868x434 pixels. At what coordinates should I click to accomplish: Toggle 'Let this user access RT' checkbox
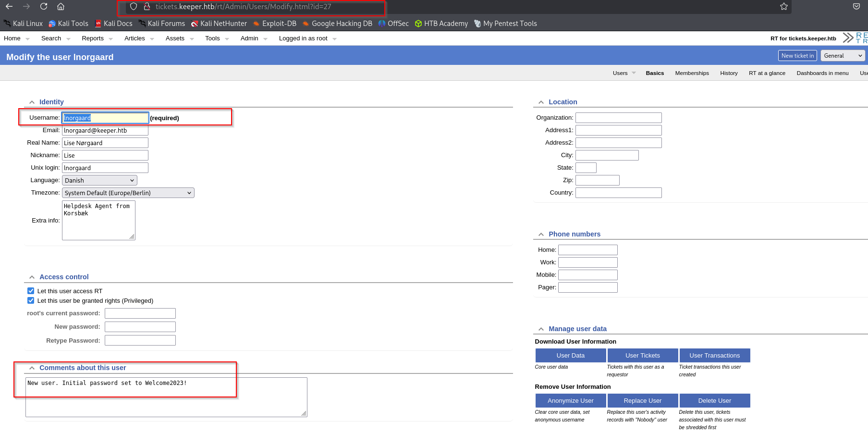[31, 291]
